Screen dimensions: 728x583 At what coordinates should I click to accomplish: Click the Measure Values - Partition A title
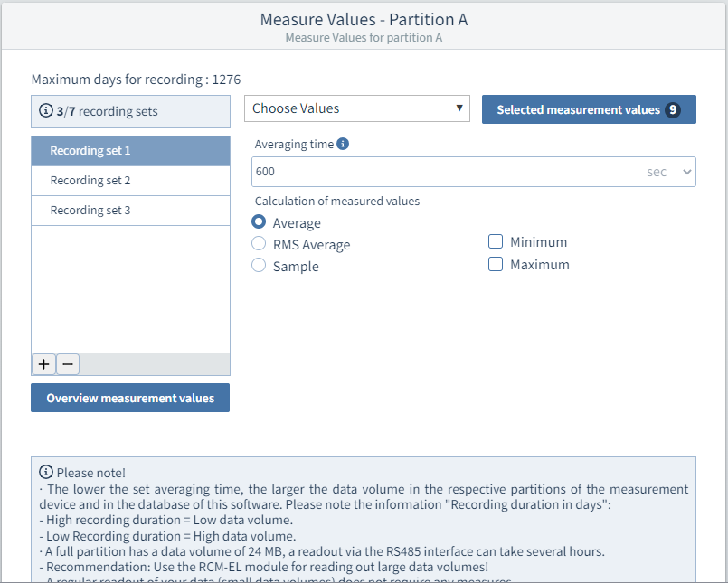coord(364,20)
